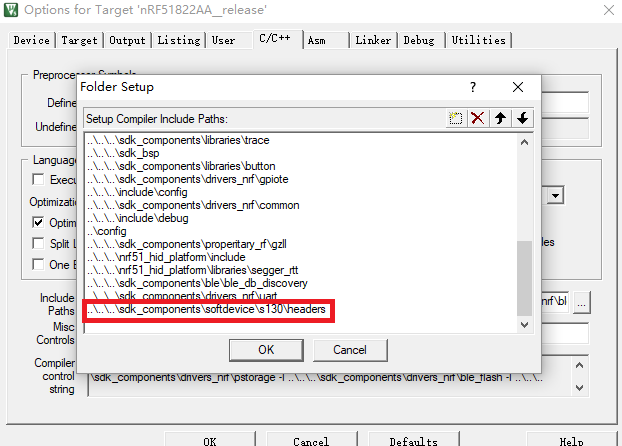Switch to the Output tab
622x446 pixels.
pos(127,40)
